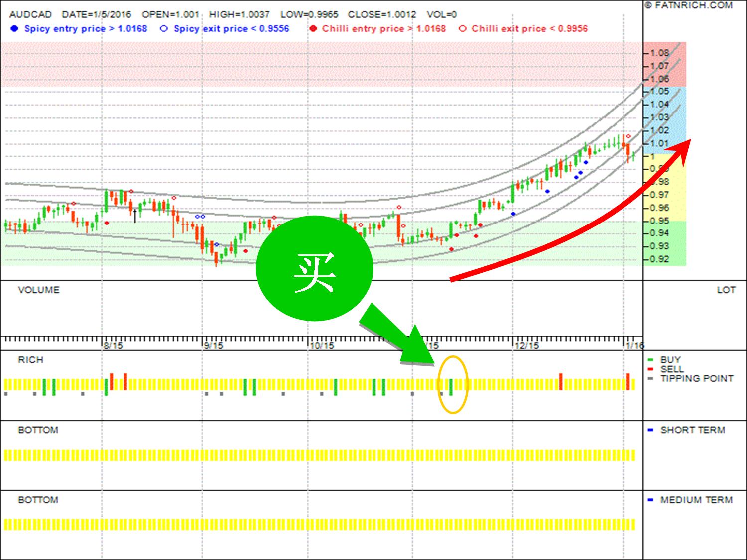Click the DATE=1/5/2016 header value

(x=97, y=14)
